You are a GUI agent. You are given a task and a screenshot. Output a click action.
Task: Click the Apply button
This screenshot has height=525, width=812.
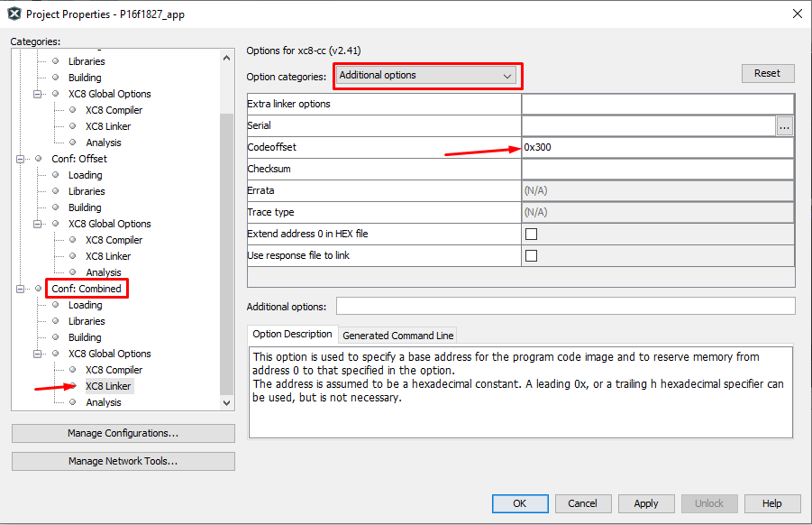[645, 503]
